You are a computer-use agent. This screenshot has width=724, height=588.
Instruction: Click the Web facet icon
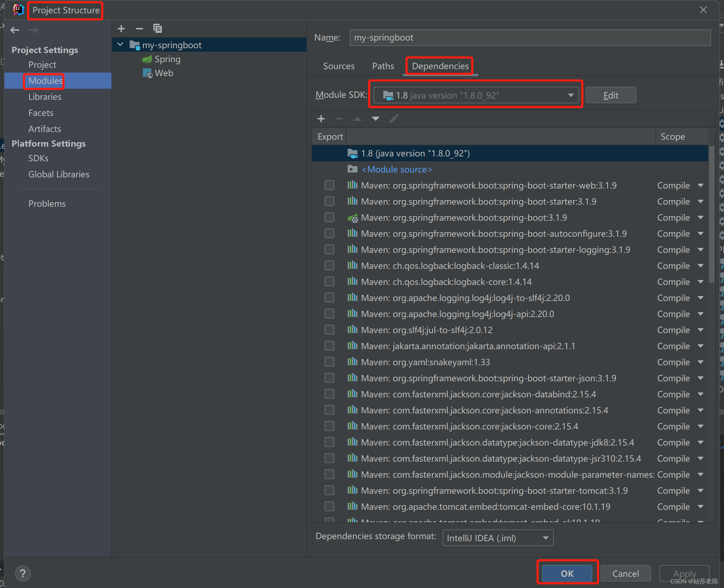click(x=147, y=73)
